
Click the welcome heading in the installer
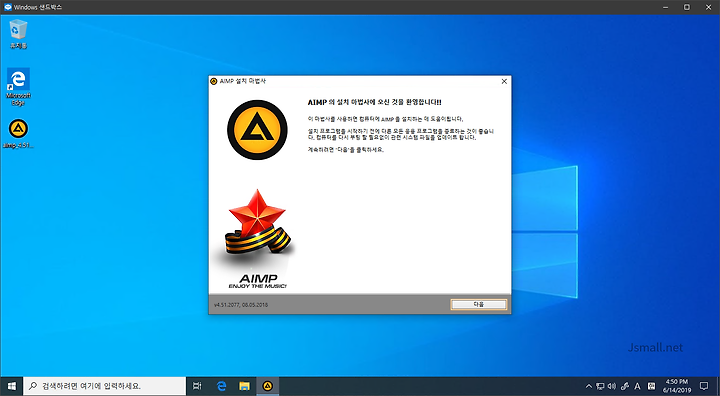pos(374,102)
